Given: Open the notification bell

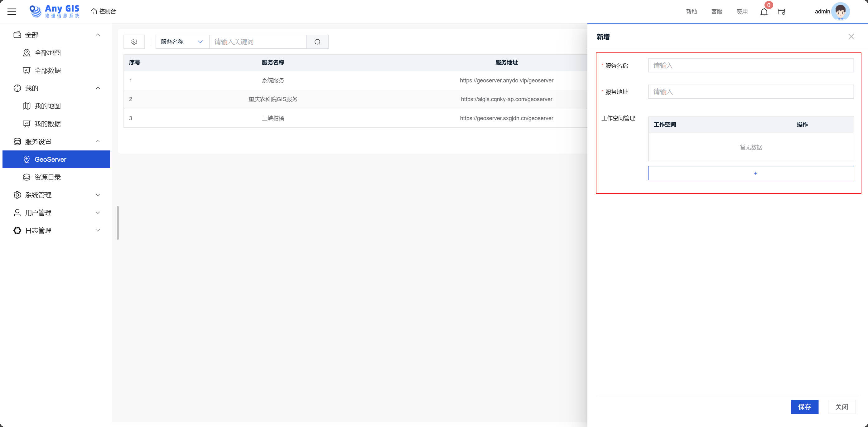Looking at the screenshot, I should 764,12.
